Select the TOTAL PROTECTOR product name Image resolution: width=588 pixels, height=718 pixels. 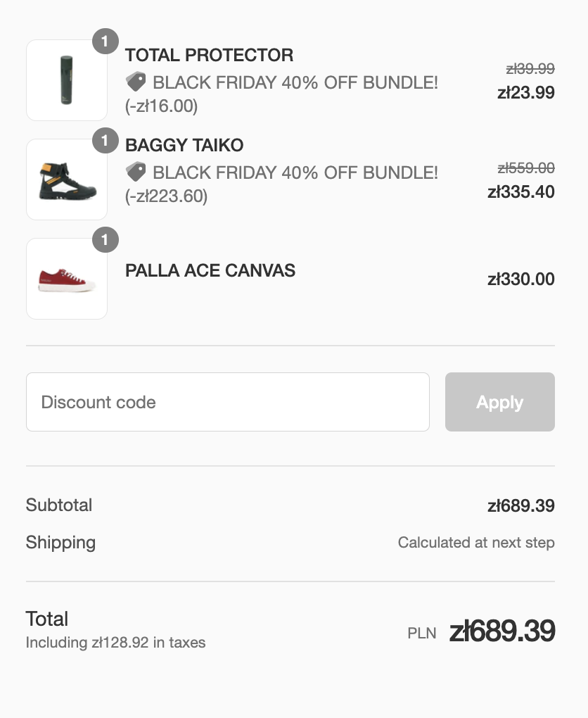coord(209,56)
